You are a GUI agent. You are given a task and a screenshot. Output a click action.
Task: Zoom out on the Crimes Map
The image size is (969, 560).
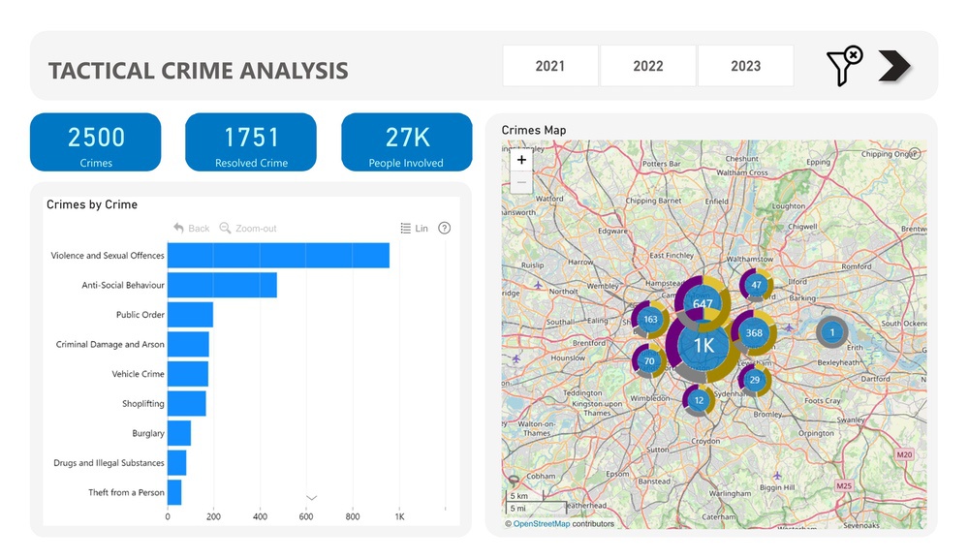521,182
